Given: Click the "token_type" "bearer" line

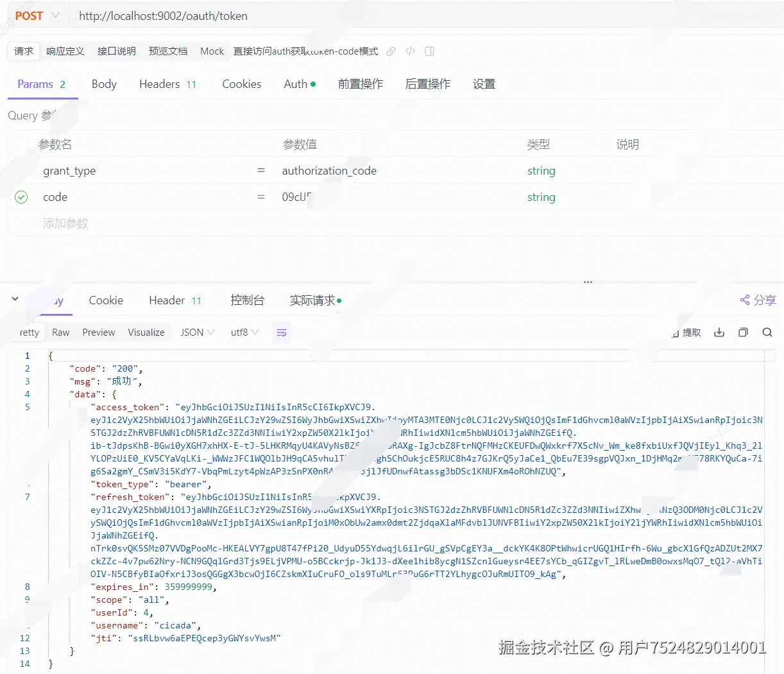Looking at the screenshot, I should 151,484.
